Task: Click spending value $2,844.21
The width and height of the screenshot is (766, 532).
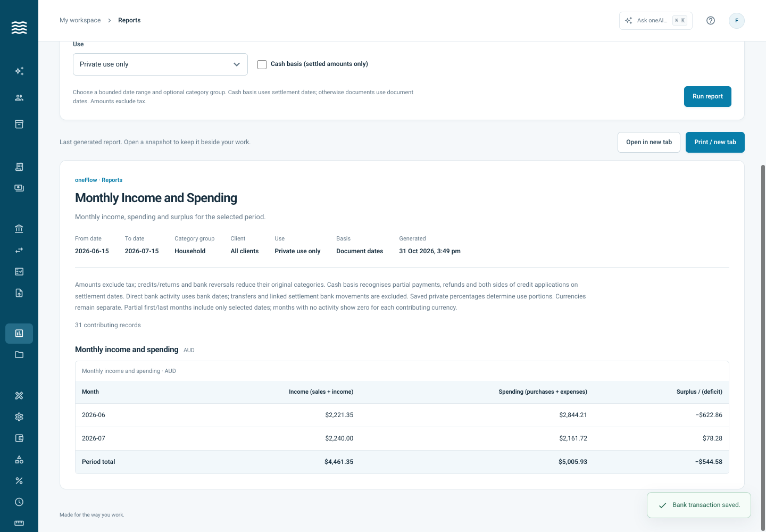Action: [573, 415]
